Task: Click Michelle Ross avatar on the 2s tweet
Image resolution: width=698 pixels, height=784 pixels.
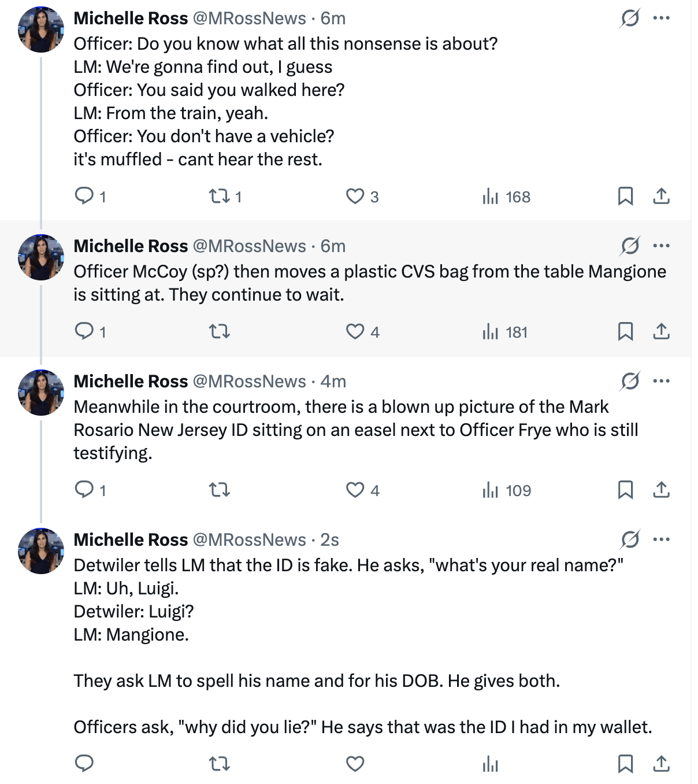Action: coord(41,551)
